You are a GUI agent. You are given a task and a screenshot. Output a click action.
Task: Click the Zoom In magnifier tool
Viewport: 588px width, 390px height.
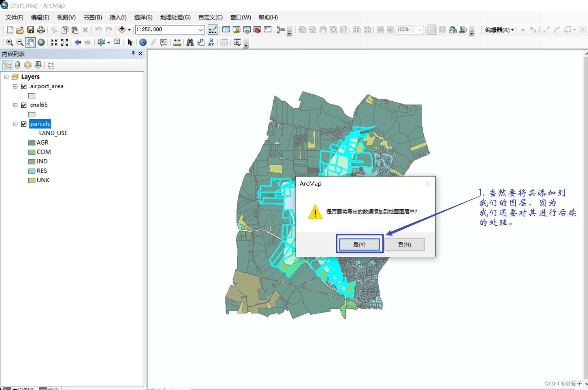tap(9, 42)
